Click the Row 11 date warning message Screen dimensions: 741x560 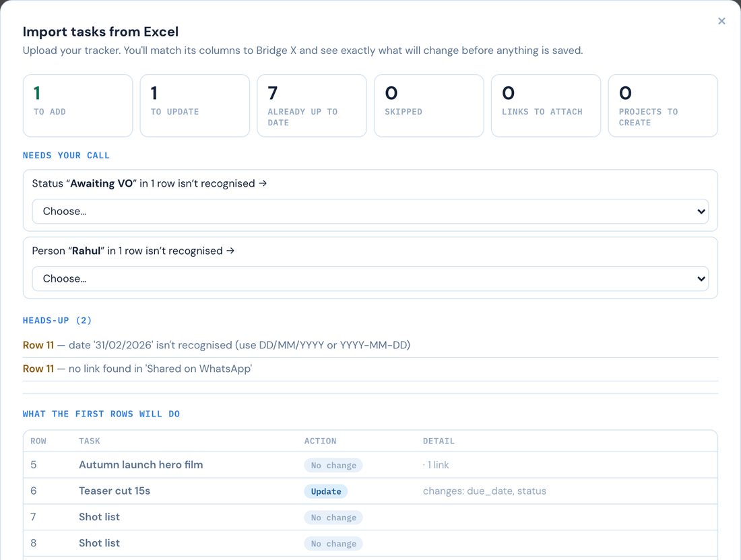coord(216,346)
